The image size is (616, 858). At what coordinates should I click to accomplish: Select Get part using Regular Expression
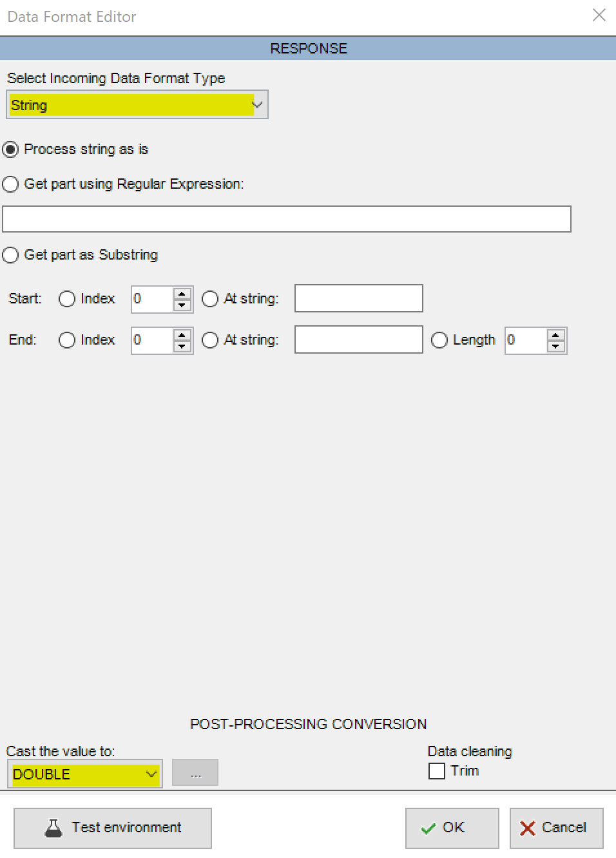click(x=11, y=184)
